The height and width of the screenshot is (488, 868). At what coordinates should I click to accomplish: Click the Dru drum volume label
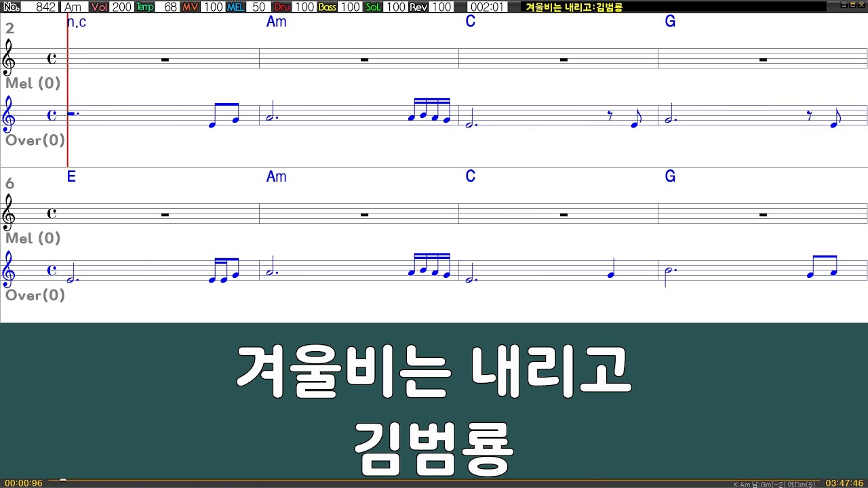pyautogui.click(x=281, y=7)
